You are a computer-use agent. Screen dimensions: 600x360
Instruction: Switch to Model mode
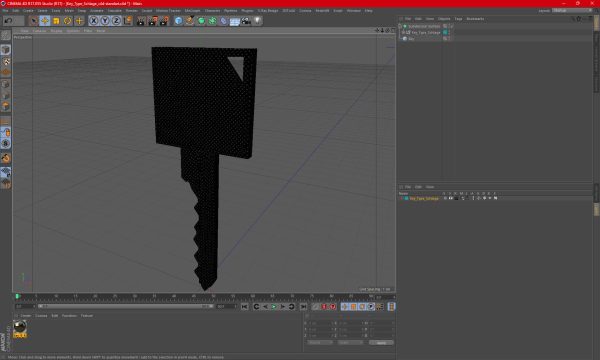point(6,50)
